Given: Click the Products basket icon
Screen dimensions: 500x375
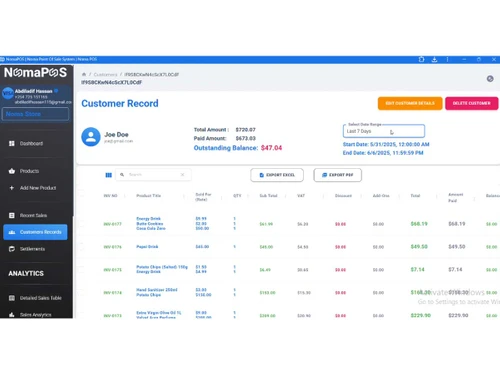Looking at the screenshot, I should pos(12,171).
